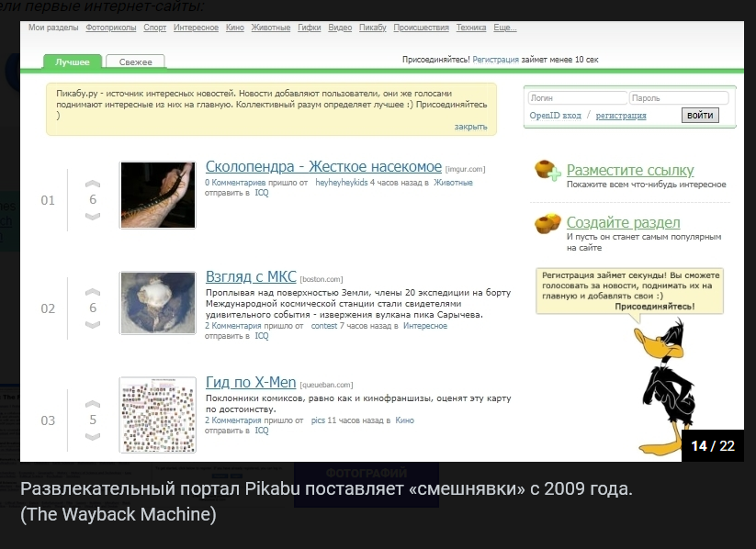
Task: Open the OpenID вход link
Action: tap(555, 116)
